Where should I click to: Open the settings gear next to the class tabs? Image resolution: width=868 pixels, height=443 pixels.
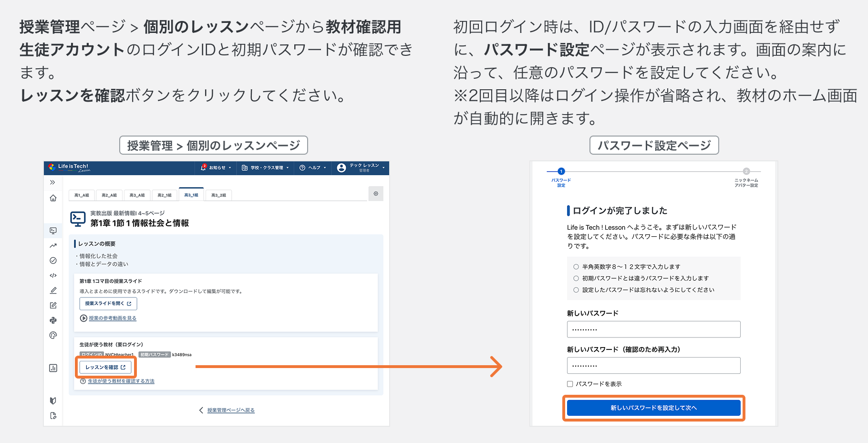pyautogui.click(x=376, y=193)
